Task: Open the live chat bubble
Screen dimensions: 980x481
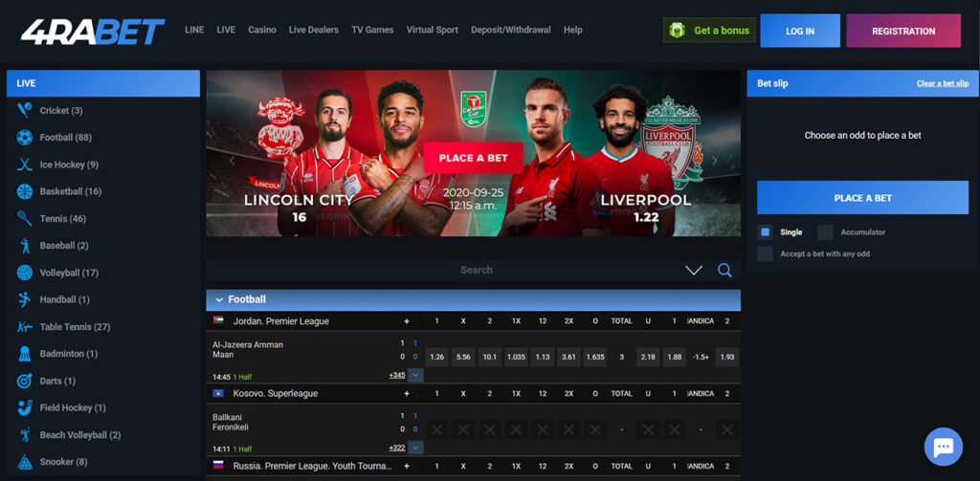Action: point(943,447)
